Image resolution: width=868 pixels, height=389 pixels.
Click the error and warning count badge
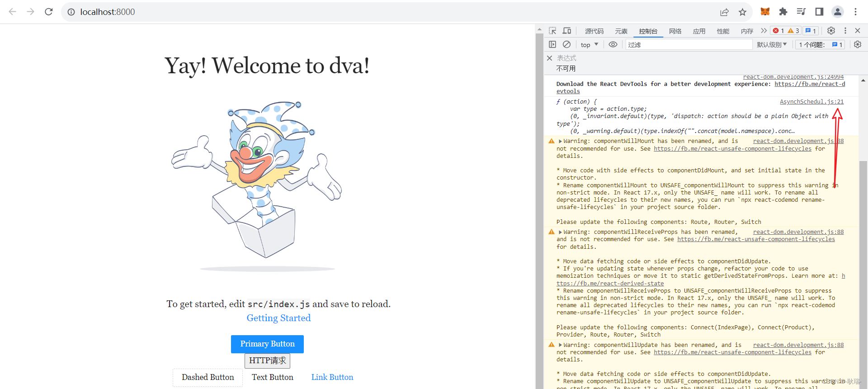tap(786, 31)
